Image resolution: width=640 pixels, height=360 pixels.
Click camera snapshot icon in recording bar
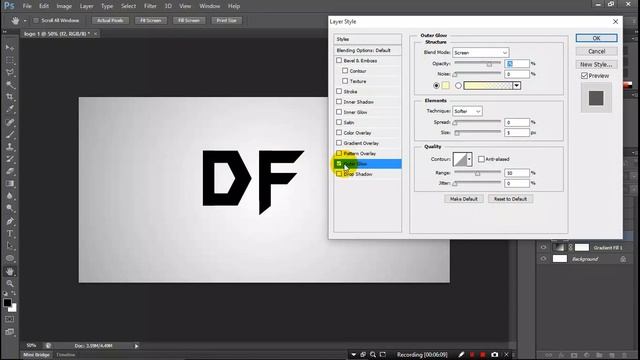coord(495,355)
